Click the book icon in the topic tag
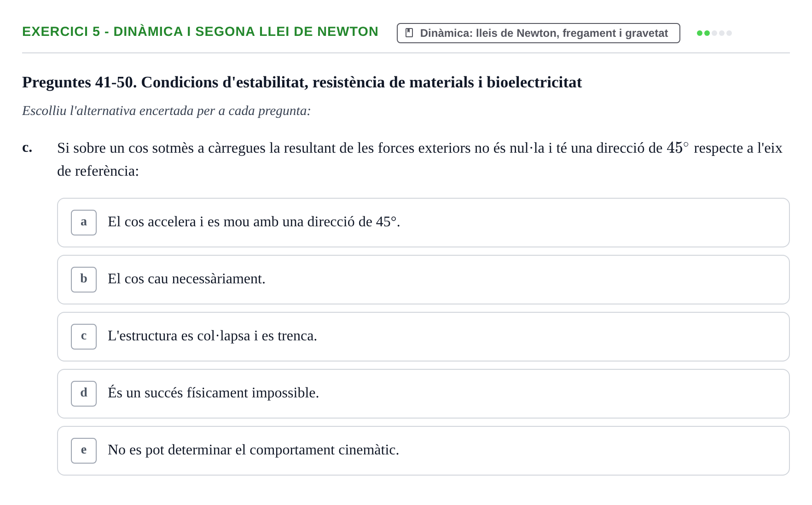The width and height of the screenshot is (812, 505). click(409, 33)
